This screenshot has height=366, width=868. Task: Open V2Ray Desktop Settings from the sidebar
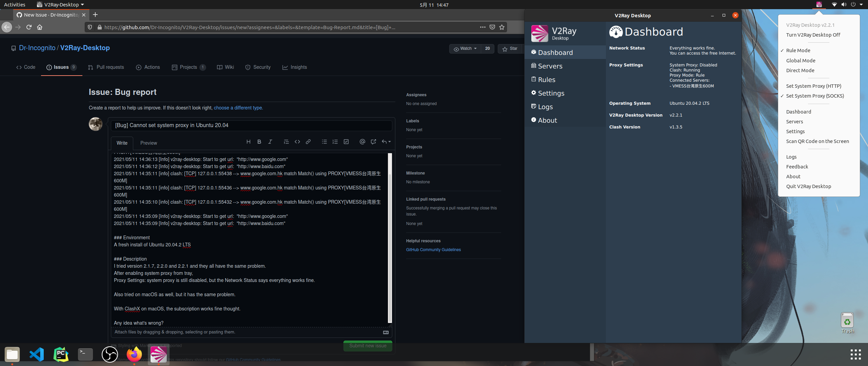tap(551, 93)
